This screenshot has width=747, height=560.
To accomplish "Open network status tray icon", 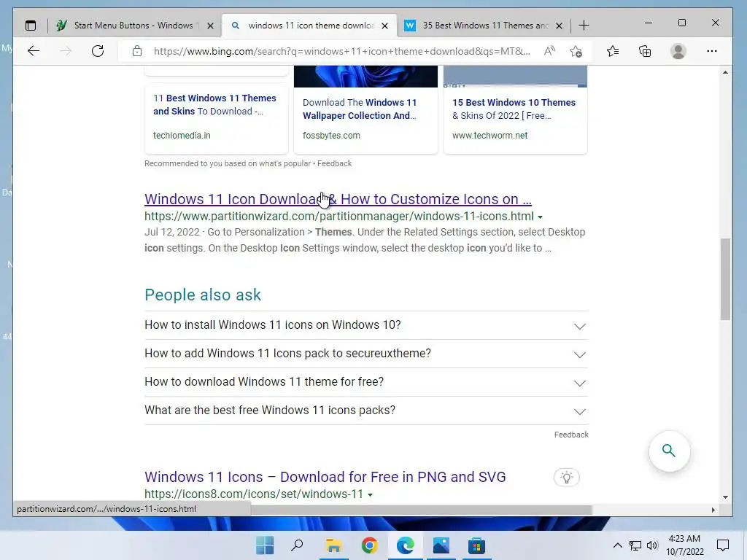I will pos(635,545).
